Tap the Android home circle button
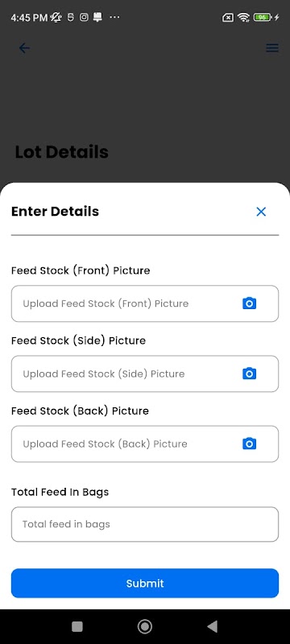Viewport: 290px width, 644px height. [144, 626]
